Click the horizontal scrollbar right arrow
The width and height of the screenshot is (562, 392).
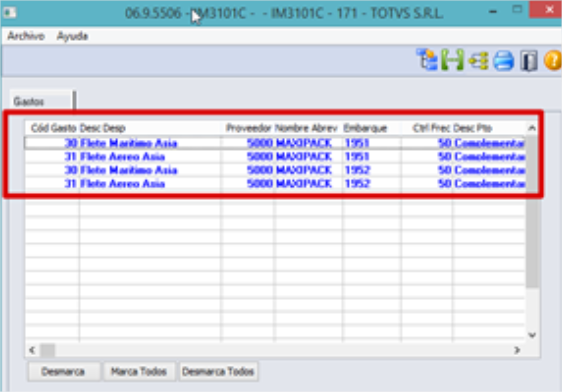[516, 350]
